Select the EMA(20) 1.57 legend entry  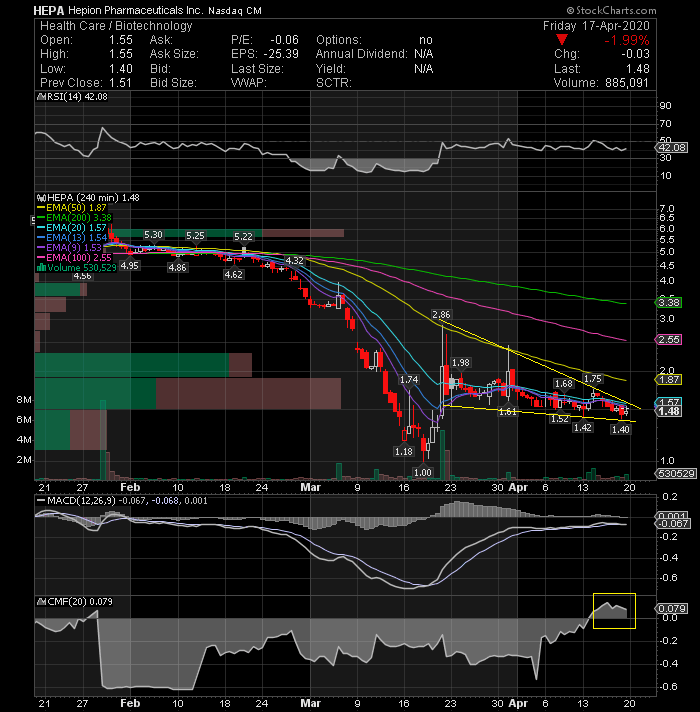72,227
